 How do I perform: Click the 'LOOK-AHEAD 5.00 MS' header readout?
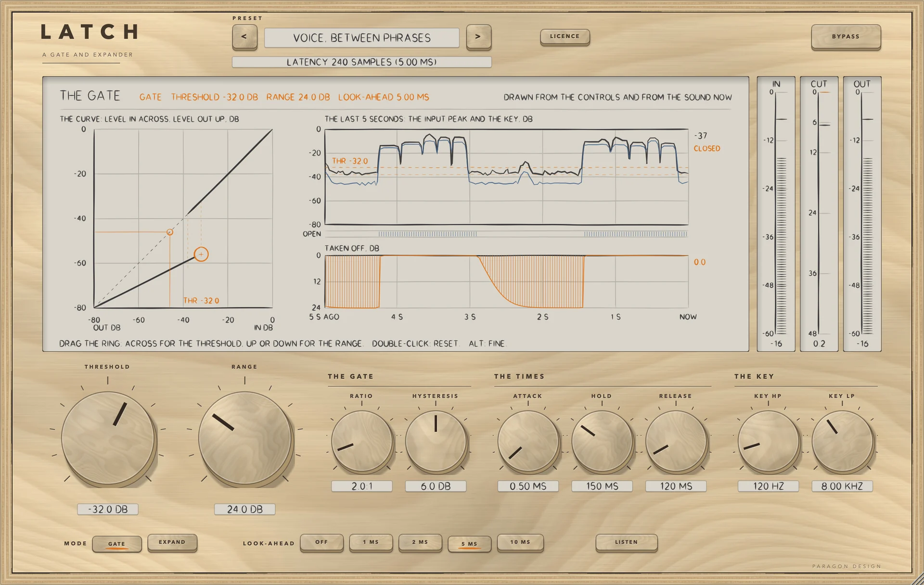(384, 97)
